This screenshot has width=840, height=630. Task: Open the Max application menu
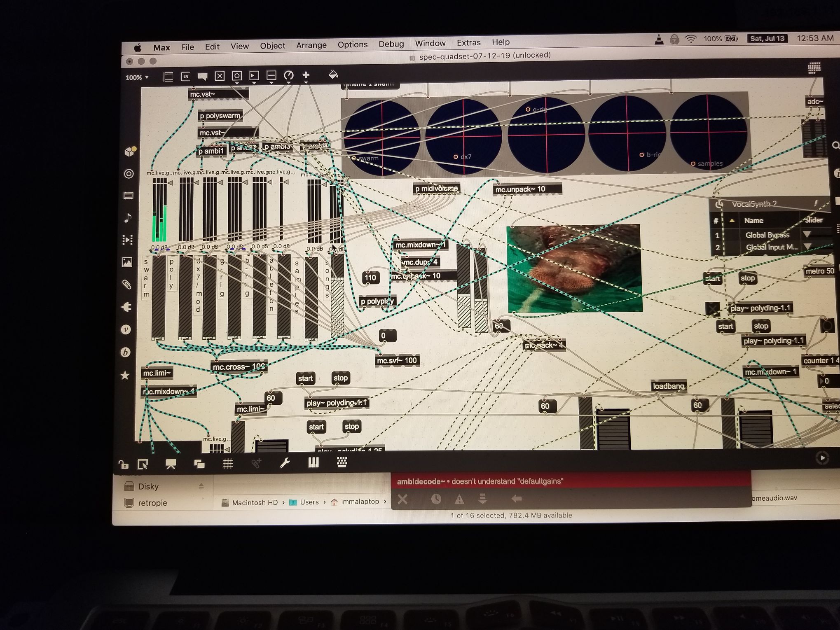pyautogui.click(x=161, y=47)
